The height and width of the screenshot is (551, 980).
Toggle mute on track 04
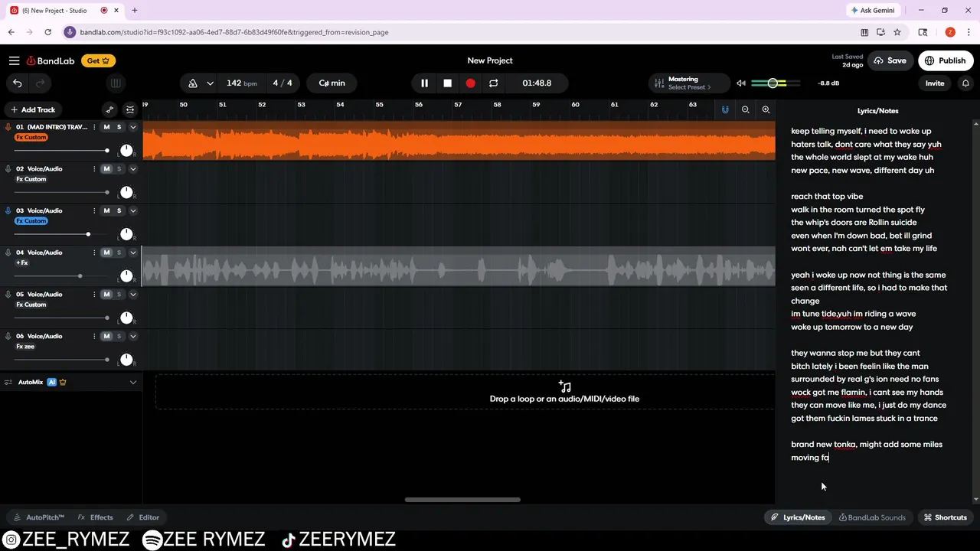106,253
